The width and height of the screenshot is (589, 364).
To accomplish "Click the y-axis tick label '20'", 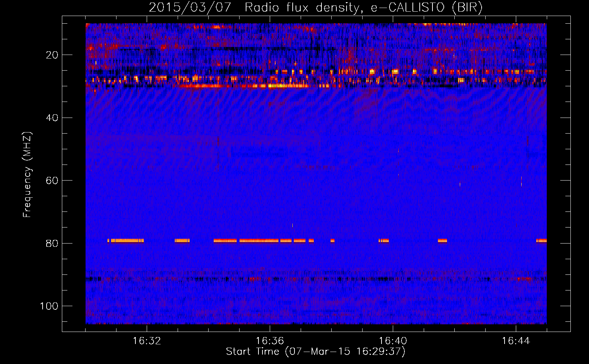I will click(x=52, y=55).
